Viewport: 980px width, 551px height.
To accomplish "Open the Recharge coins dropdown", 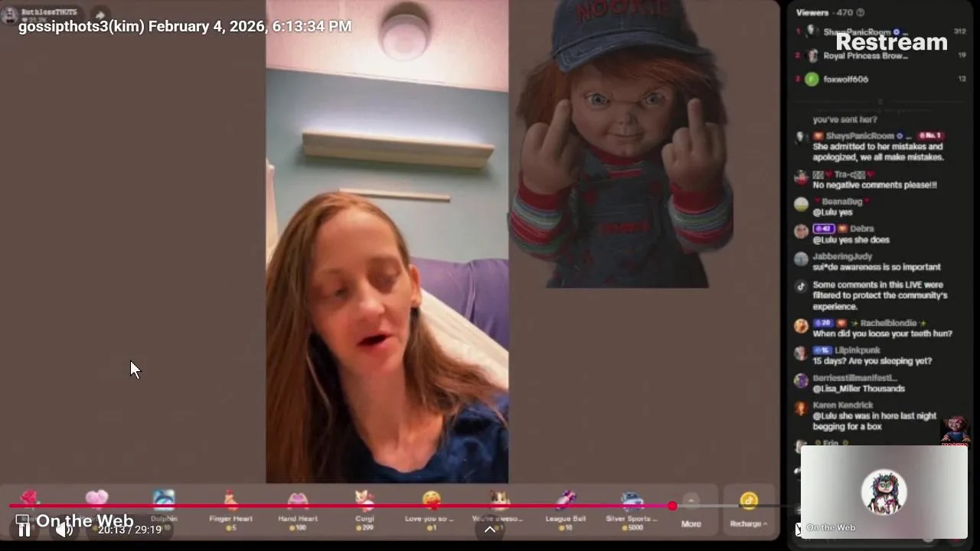I will 749,511.
